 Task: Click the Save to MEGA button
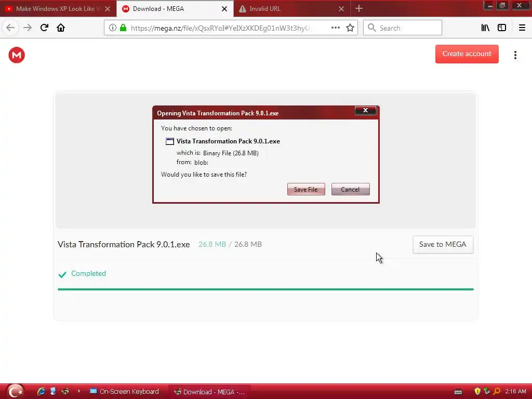click(x=443, y=244)
